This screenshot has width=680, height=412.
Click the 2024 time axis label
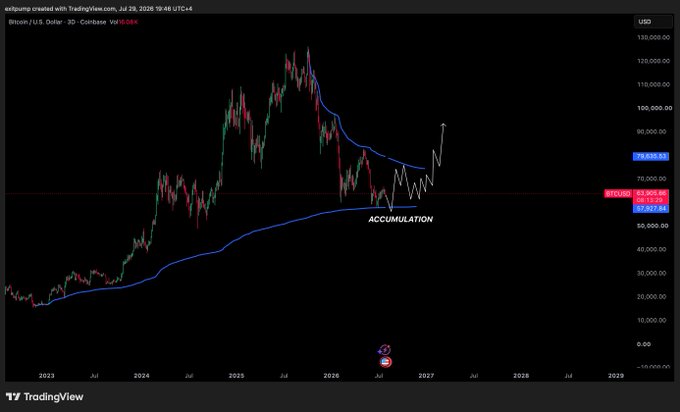point(141,376)
